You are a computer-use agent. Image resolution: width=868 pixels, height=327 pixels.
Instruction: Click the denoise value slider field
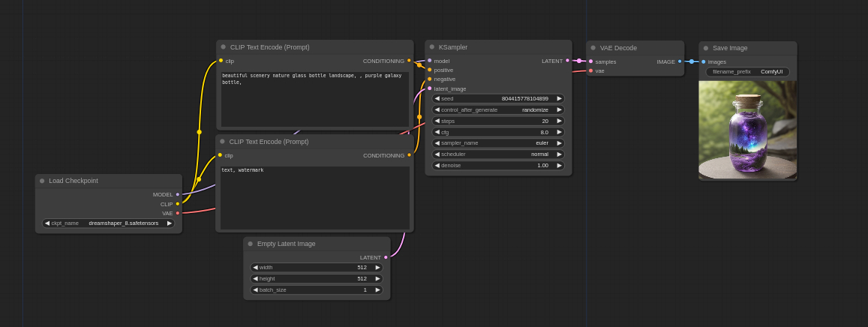tap(498, 165)
